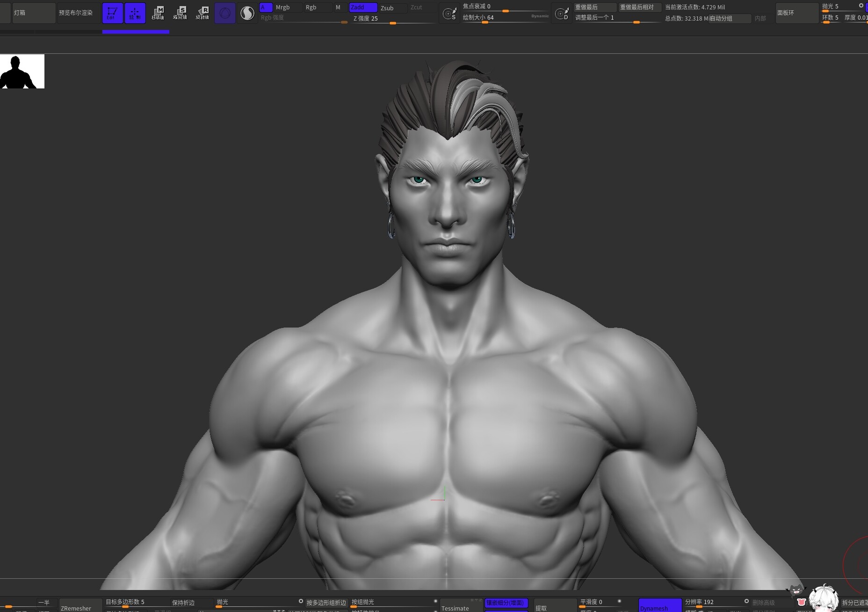Select the 移动轴 Move axis icon
The image size is (868, 612).
[x=158, y=13]
